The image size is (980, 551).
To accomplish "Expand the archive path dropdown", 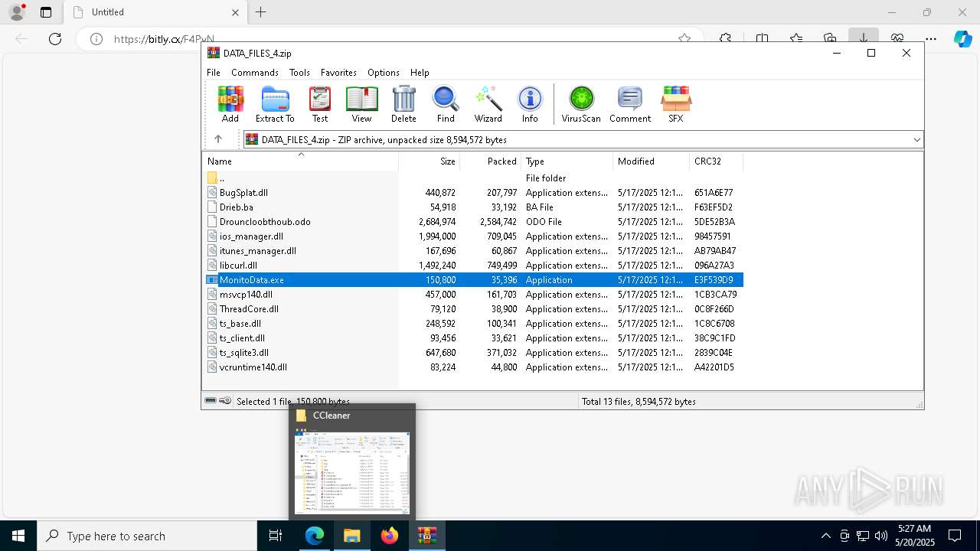I will click(916, 139).
